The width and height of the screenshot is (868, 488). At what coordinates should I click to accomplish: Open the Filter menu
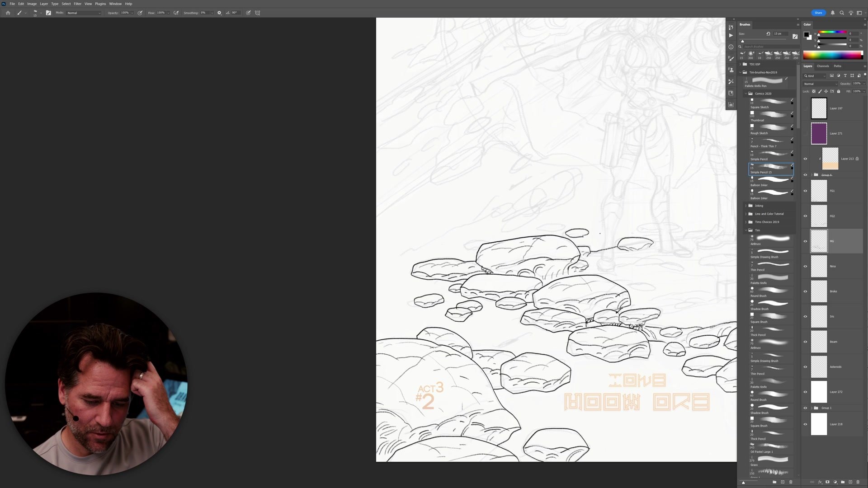(77, 4)
